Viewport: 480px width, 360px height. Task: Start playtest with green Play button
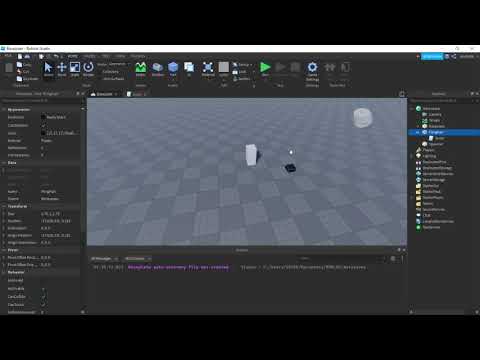click(x=265, y=69)
